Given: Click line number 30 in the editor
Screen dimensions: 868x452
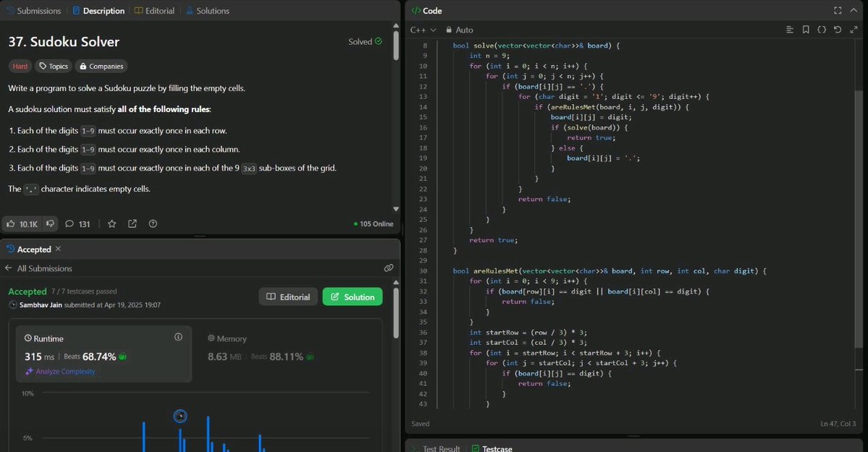Looking at the screenshot, I should (424, 271).
